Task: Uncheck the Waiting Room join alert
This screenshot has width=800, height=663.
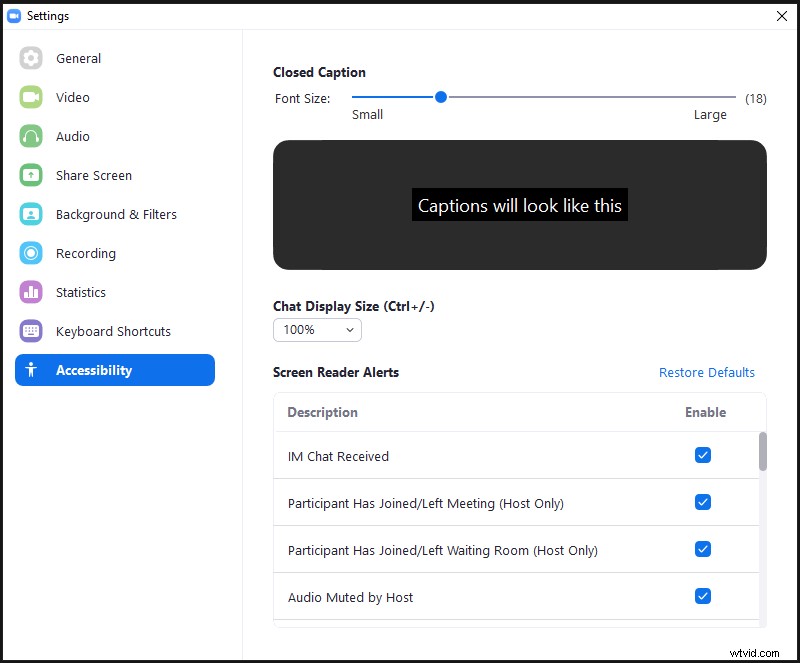Action: [x=703, y=549]
